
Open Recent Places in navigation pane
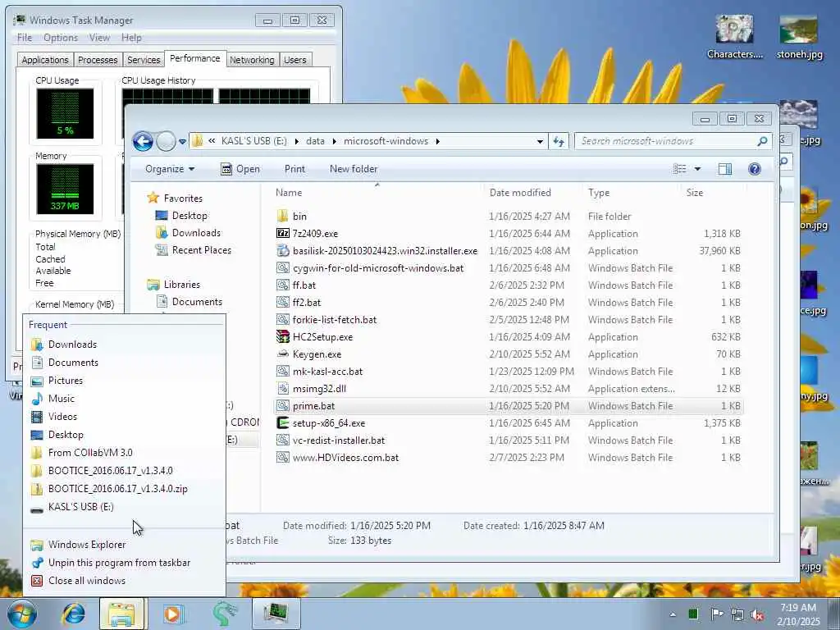tap(202, 249)
